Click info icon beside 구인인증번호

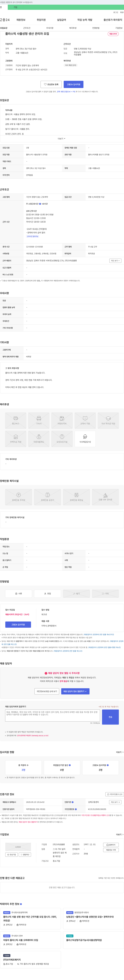point(76,809)
